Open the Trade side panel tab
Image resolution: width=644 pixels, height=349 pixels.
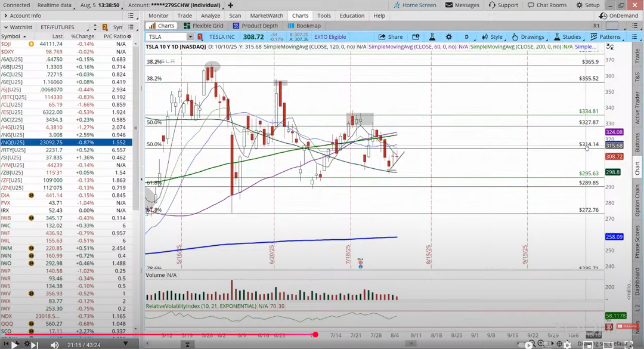click(x=637, y=55)
